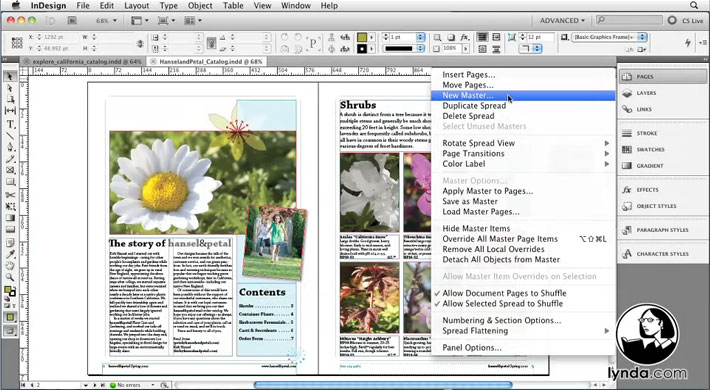Choose the Scissors tool
The width and height of the screenshot is (710, 390).
10,195
